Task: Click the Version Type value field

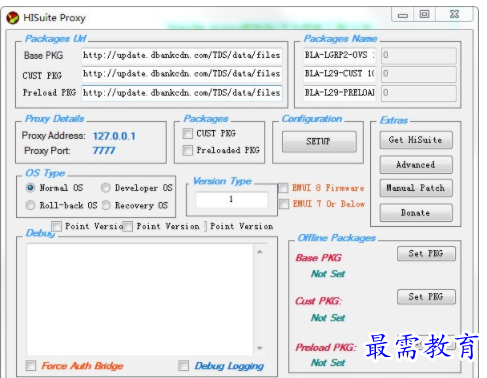Action: 232,200
